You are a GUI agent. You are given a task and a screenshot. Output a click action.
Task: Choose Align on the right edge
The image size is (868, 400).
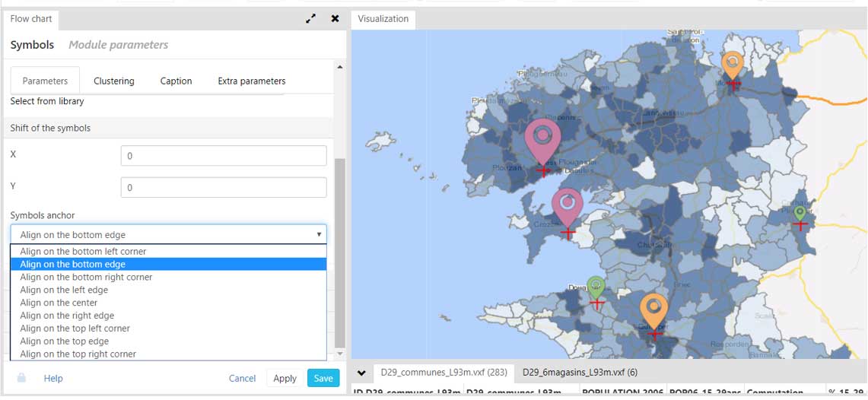point(168,316)
